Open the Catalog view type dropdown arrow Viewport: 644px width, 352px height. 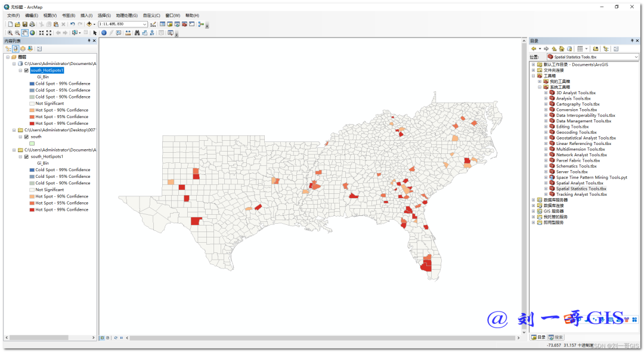[587, 49]
